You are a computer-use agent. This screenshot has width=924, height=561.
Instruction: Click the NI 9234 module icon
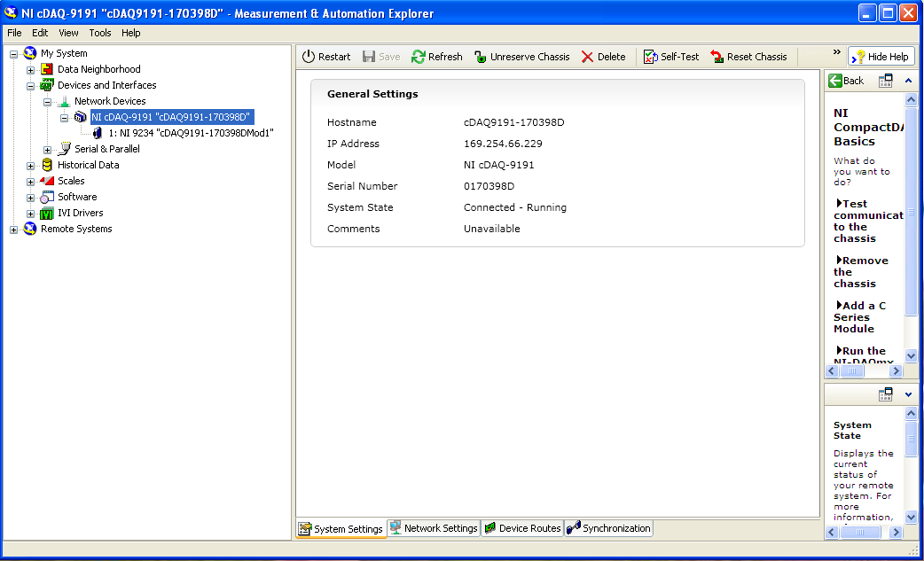[x=98, y=133]
